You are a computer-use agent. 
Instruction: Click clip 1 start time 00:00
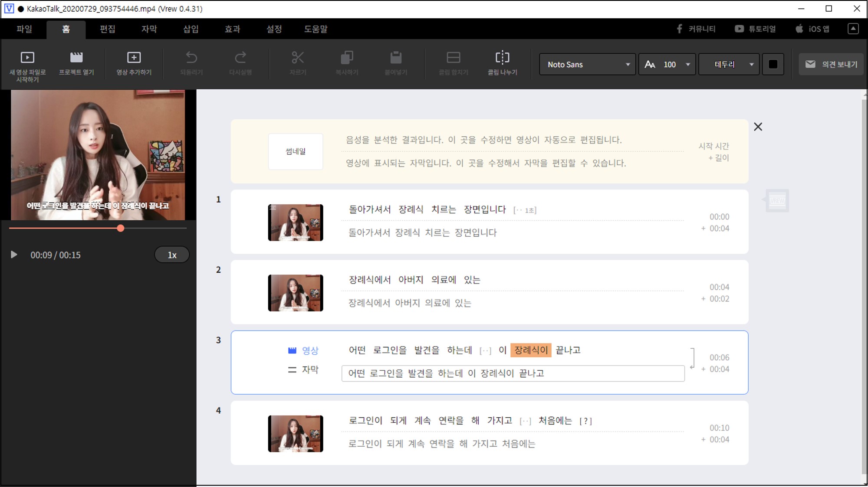click(719, 216)
